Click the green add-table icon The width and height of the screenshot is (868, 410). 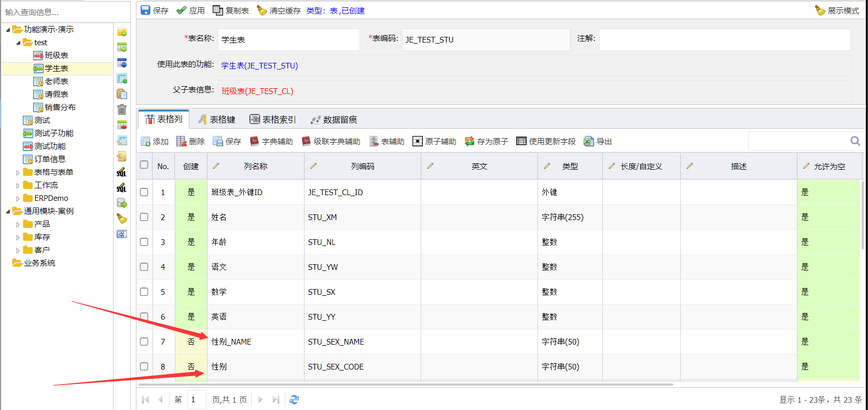[x=122, y=48]
